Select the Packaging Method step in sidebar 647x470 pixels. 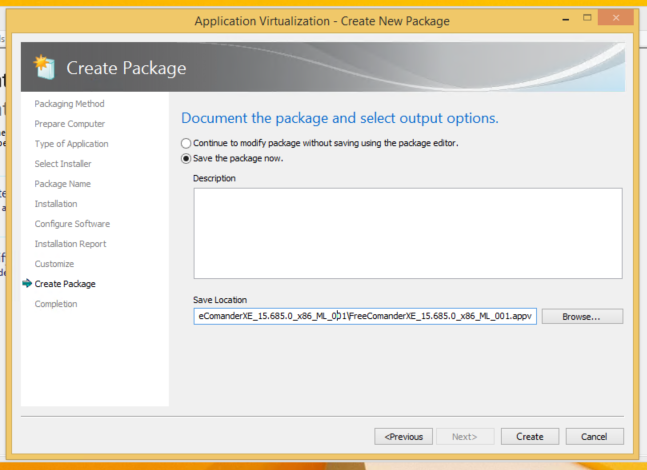pyautogui.click(x=69, y=104)
